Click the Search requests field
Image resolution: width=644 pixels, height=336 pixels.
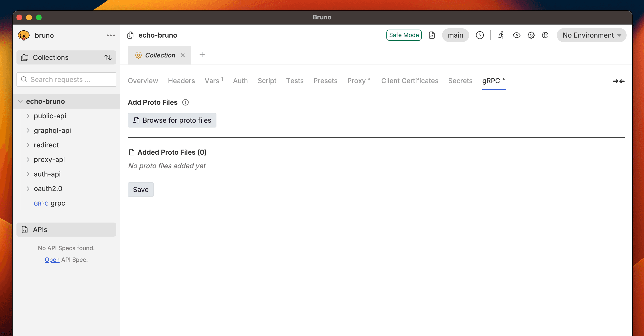(66, 79)
